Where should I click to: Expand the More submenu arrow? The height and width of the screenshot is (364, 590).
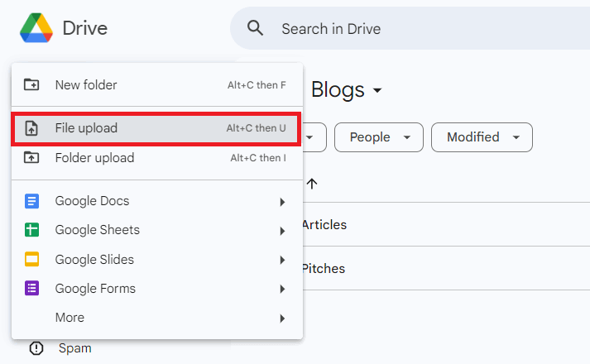(x=282, y=318)
